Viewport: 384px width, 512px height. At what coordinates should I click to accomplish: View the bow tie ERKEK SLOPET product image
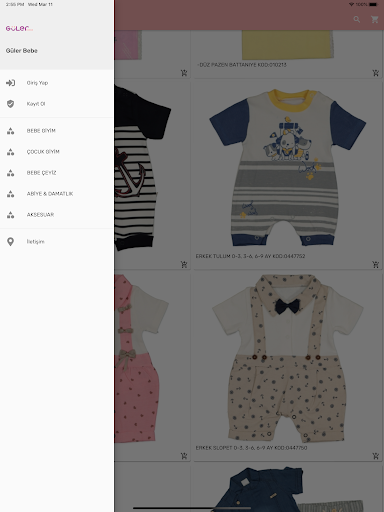tap(288, 358)
